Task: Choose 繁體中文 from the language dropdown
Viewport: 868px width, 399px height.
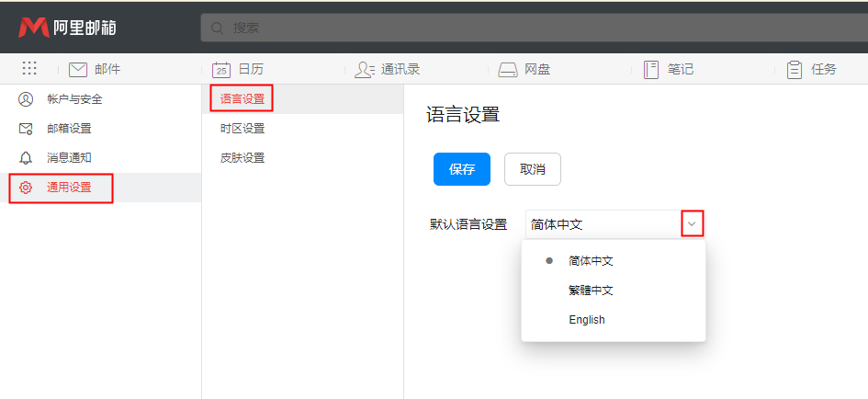Action: (591, 291)
